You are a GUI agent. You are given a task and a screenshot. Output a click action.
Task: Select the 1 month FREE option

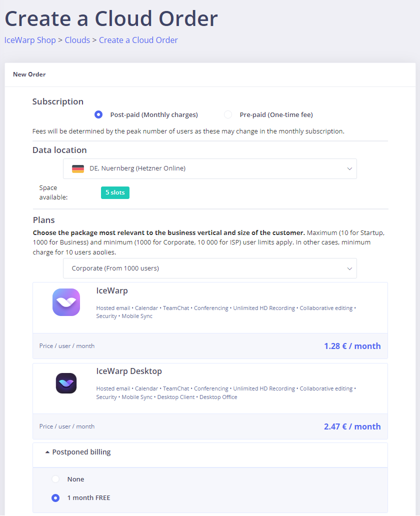pyautogui.click(x=55, y=498)
